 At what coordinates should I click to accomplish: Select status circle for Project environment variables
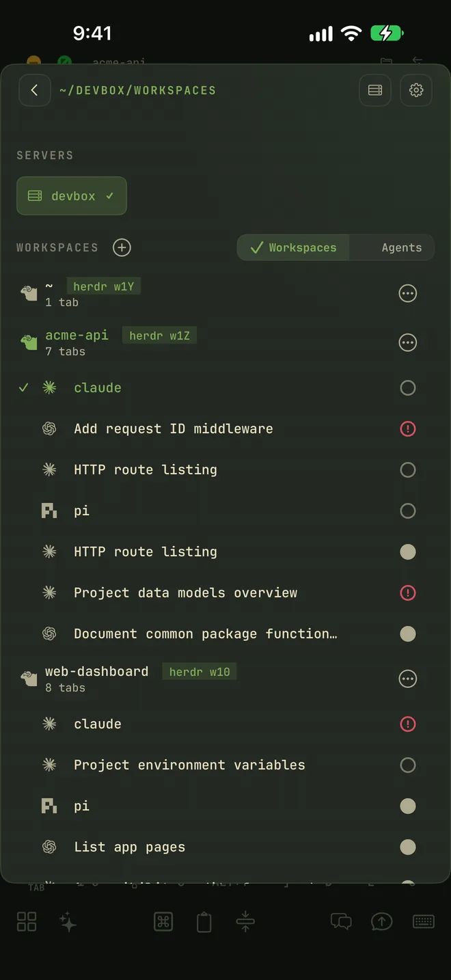(x=408, y=765)
